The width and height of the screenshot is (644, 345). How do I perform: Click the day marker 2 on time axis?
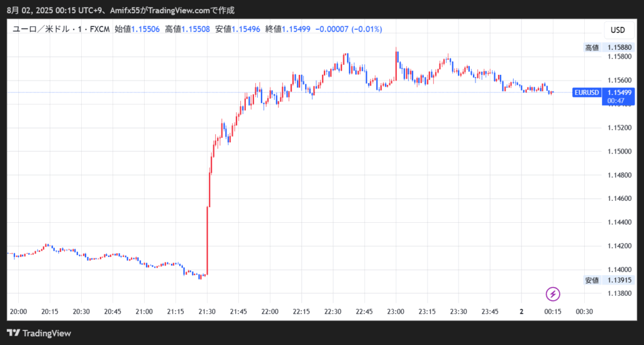coord(521,312)
